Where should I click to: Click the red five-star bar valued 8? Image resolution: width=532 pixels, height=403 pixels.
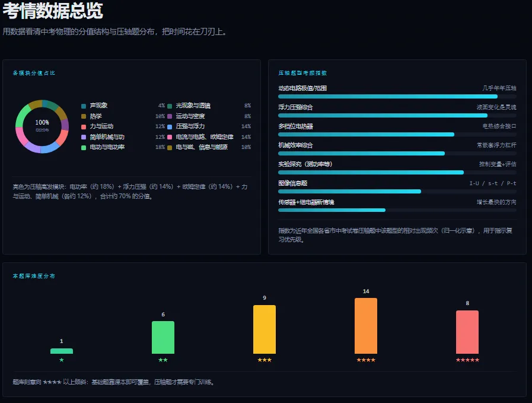pos(467,332)
